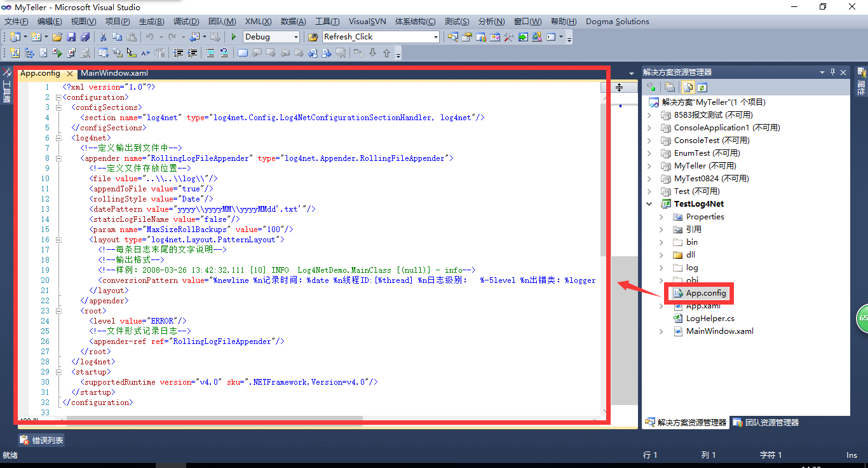The image size is (868, 468).
Task: Expand the 8583报文测试 project node
Action: click(x=649, y=115)
